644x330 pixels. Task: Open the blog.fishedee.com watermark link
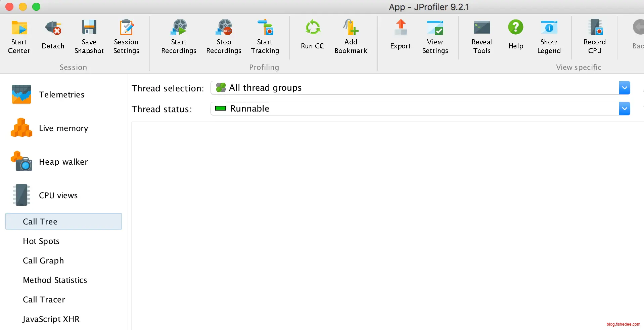[x=623, y=324]
